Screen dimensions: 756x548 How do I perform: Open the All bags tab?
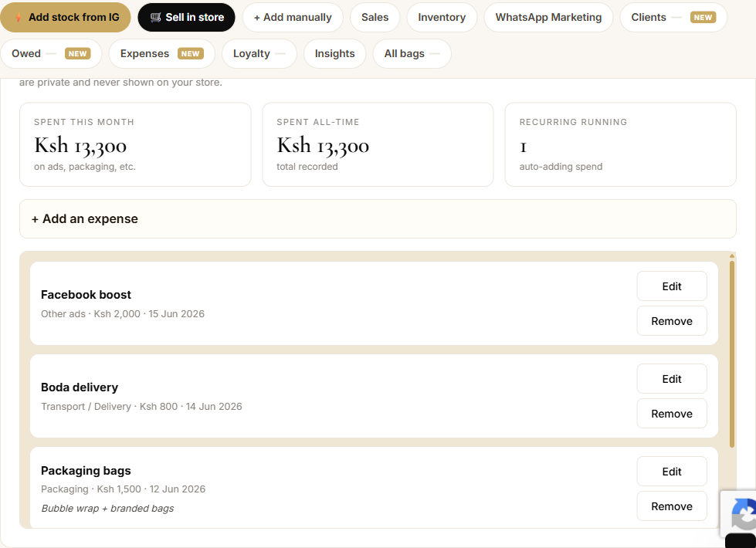[x=412, y=53]
